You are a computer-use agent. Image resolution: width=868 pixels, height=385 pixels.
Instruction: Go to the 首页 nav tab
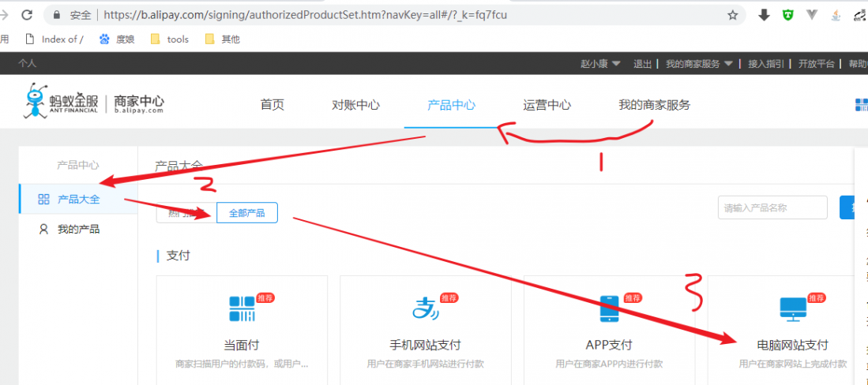pyautogui.click(x=272, y=105)
